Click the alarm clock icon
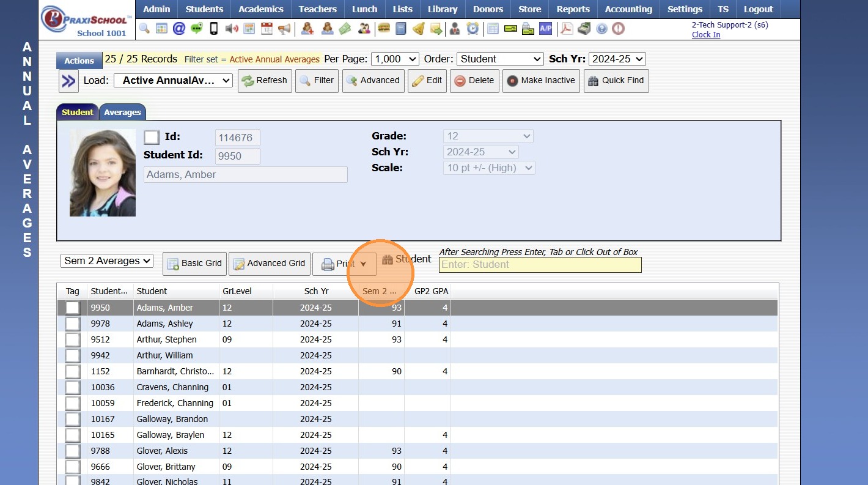The image size is (868, 485). 473,28
